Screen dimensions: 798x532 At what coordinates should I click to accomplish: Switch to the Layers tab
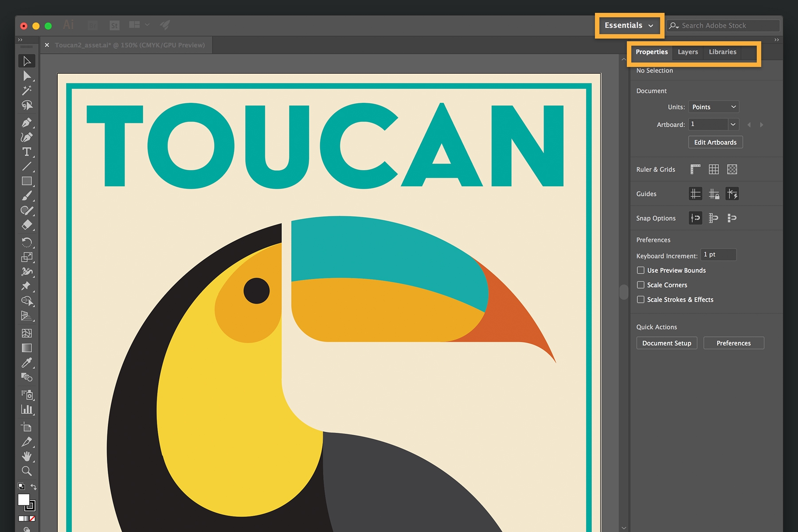pos(688,52)
